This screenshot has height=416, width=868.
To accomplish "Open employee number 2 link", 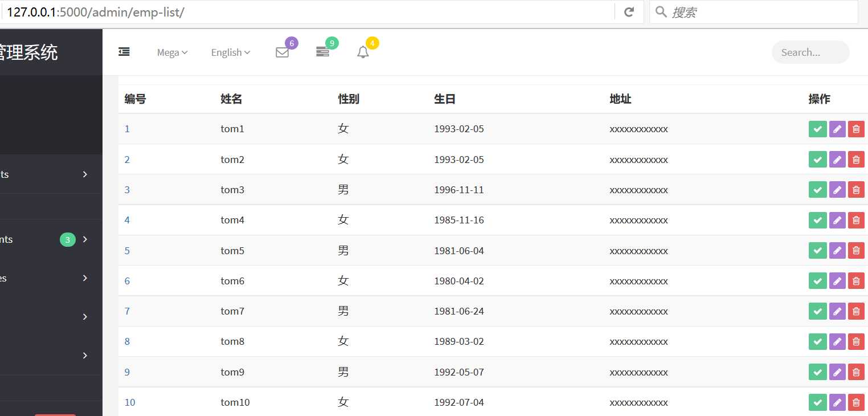I will coord(127,160).
